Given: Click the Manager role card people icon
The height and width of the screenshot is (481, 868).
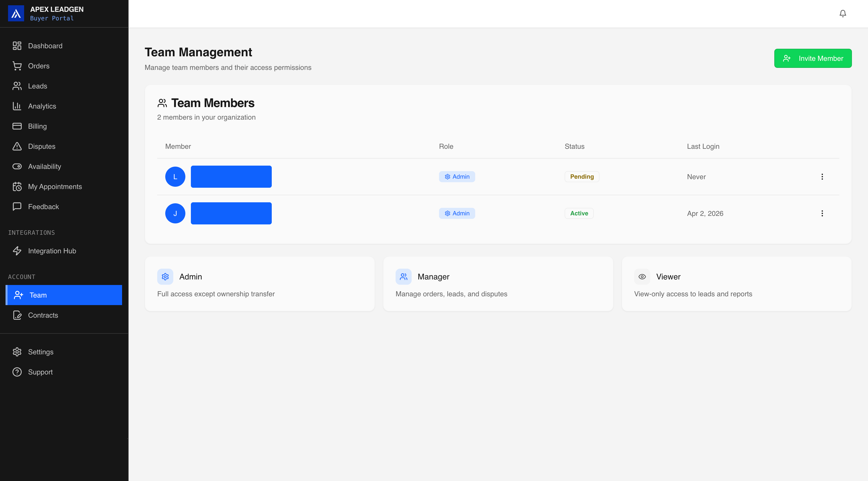Looking at the screenshot, I should point(403,277).
